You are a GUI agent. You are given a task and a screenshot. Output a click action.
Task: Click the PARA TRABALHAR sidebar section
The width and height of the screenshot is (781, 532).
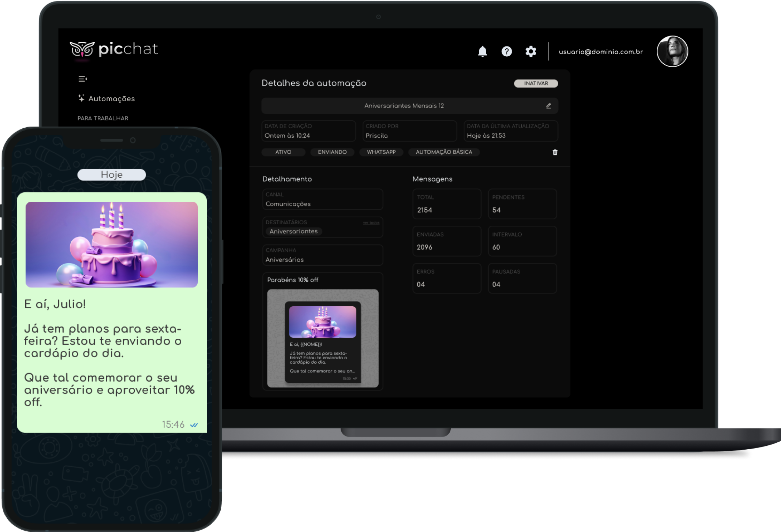coord(103,118)
